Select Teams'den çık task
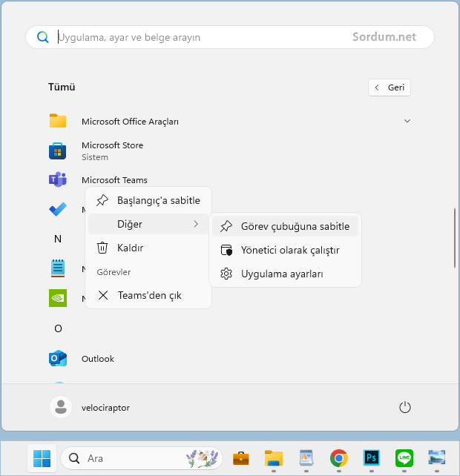This screenshot has height=476, width=460. 148,295
